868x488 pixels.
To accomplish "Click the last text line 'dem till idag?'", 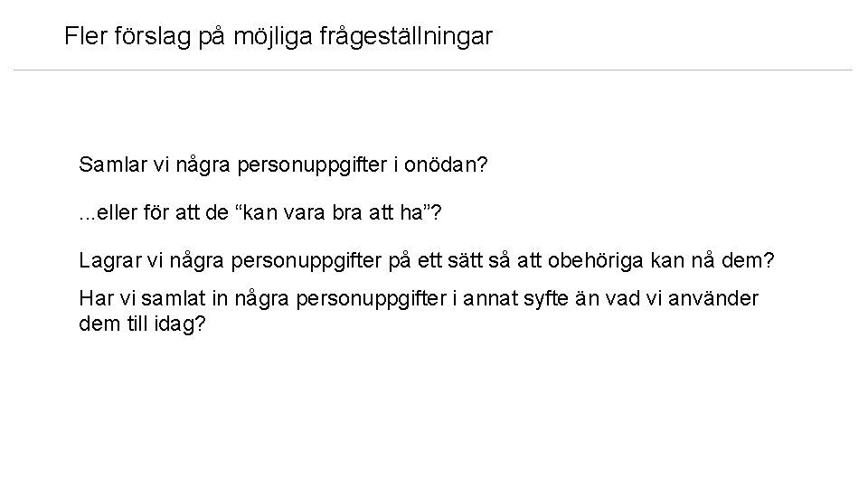I will click(x=143, y=324).
